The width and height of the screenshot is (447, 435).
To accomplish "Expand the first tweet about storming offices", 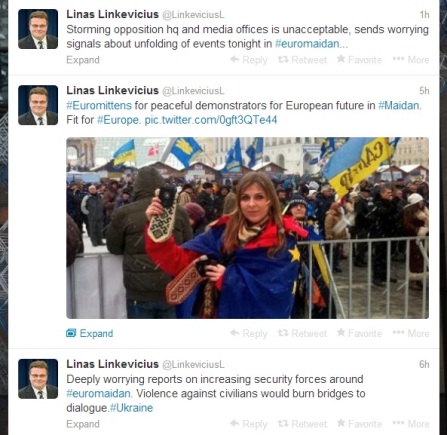I will click(83, 60).
